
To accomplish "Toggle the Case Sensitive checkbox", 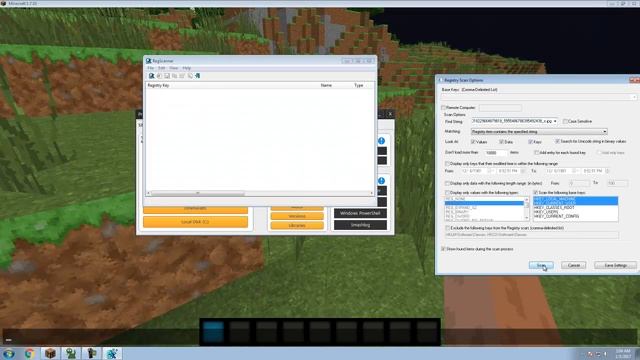I will point(565,121).
